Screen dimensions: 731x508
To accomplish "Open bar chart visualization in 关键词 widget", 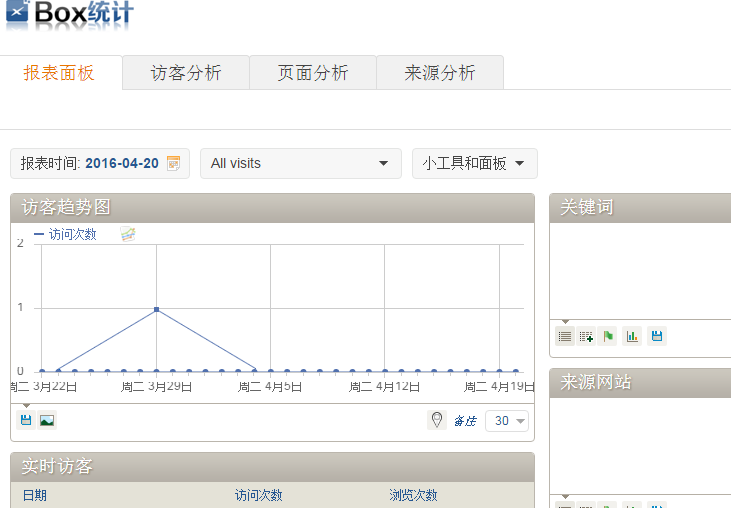I will 632,336.
